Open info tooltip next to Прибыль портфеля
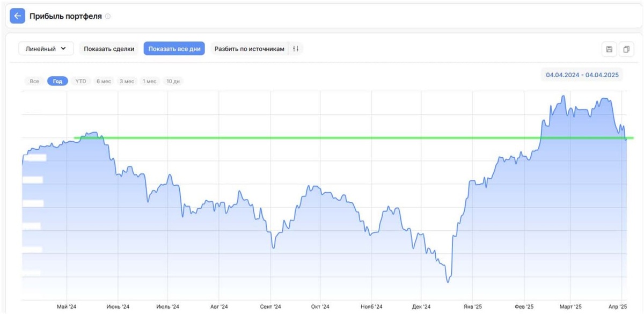 pos(108,17)
